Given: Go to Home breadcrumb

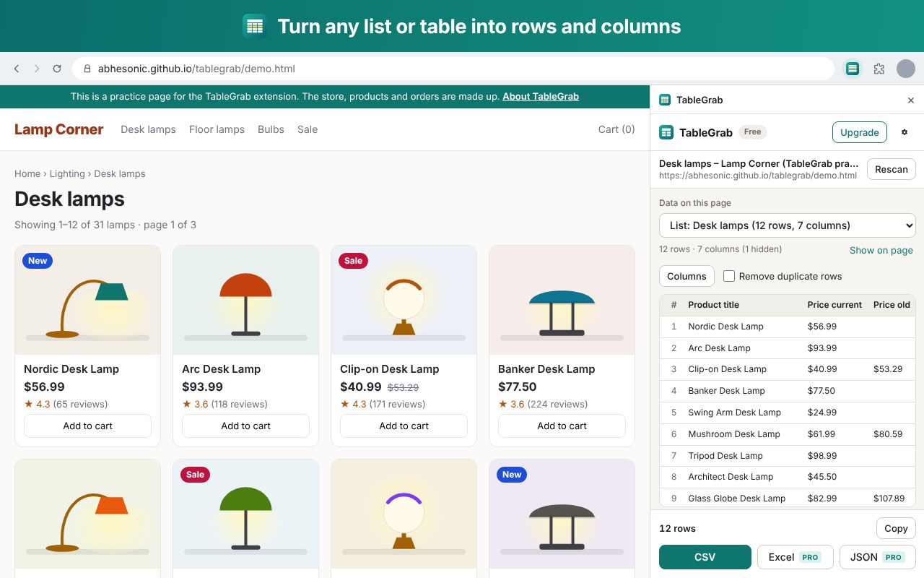Looking at the screenshot, I should (x=27, y=173).
